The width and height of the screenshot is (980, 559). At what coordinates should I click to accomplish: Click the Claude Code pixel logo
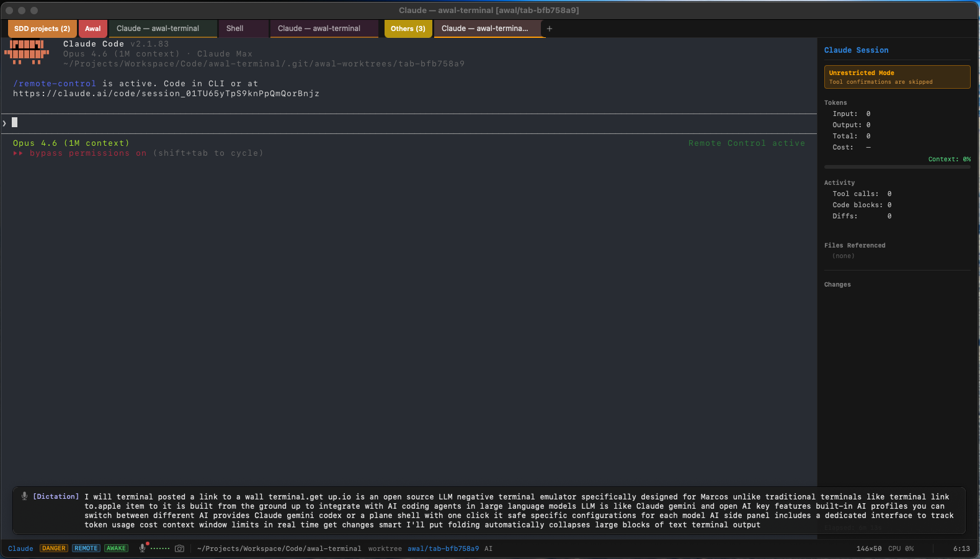[x=27, y=52]
